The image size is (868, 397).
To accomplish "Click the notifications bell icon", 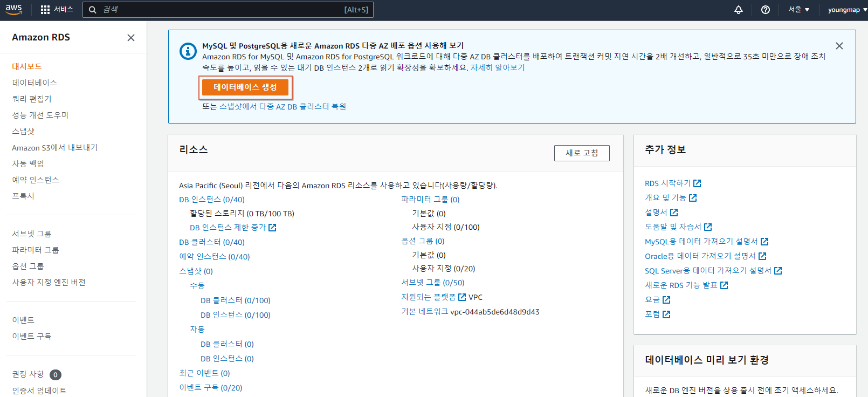I will (x=739, y=10).
